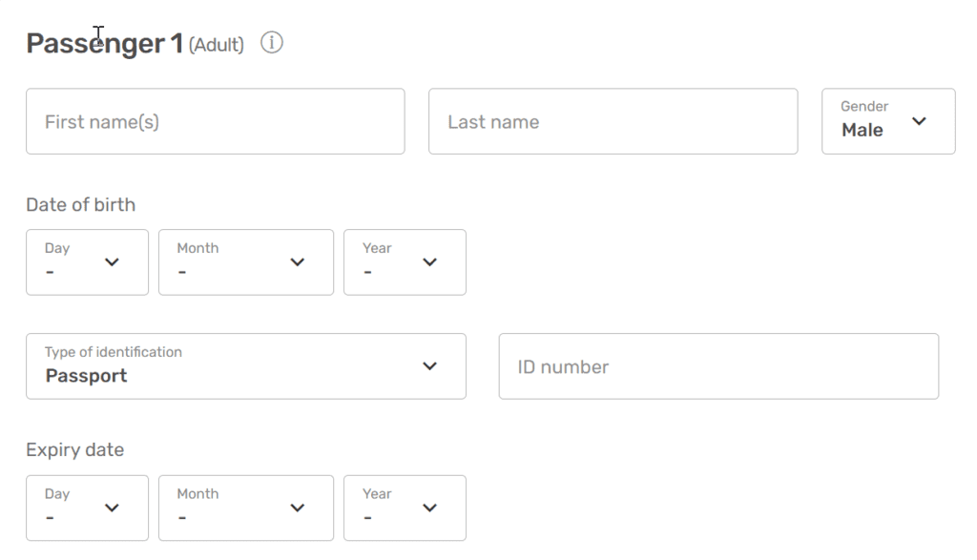Open the Expiry date Year dropdown

(x=405, y=508)
